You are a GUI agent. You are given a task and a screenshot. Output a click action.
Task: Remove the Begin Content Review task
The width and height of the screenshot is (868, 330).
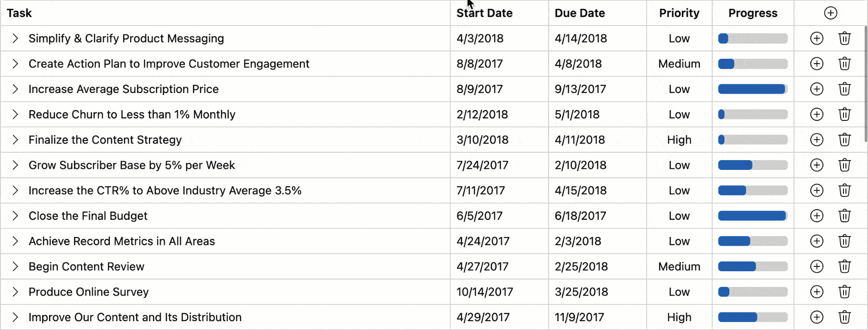tap(844, 266)
